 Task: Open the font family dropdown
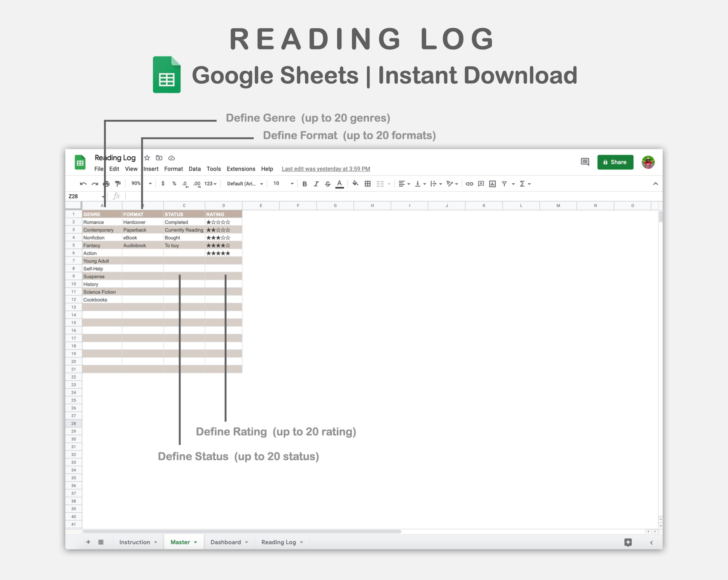point(245,184)
